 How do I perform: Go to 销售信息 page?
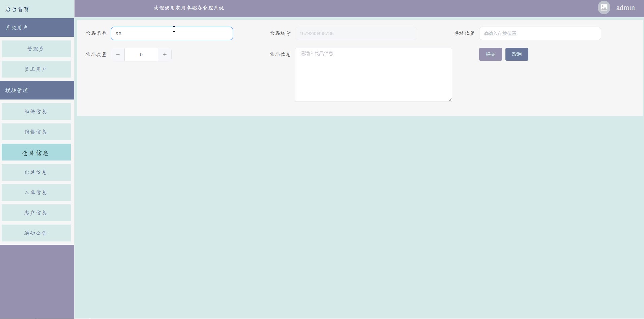[36, 132]
